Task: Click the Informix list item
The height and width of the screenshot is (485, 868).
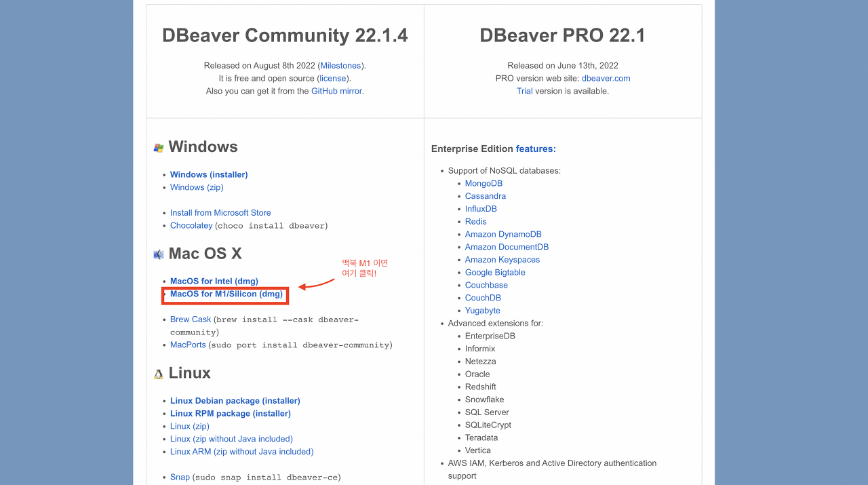Action: click(x=480, y=349)
